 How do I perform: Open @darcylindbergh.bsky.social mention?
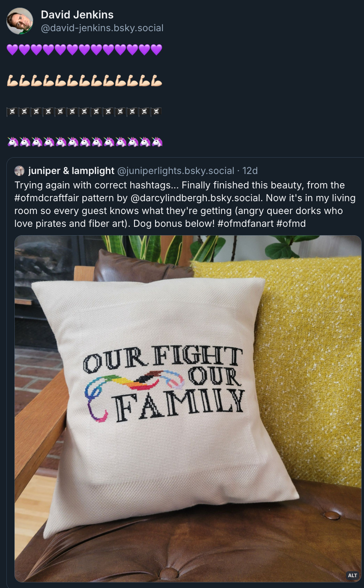pos(196,198)
